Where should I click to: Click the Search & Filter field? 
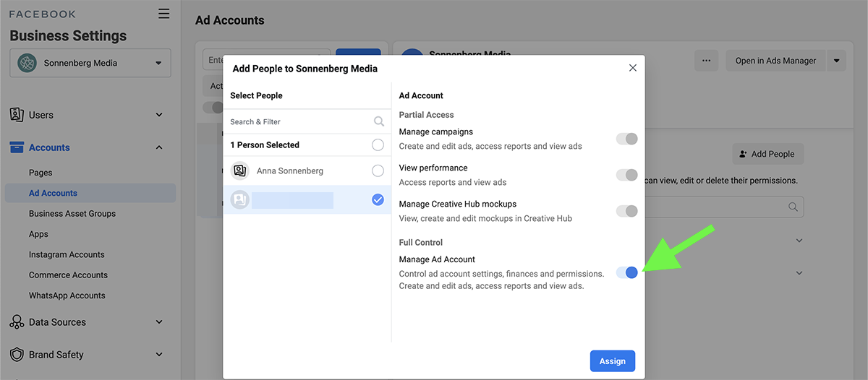[297, 121]
